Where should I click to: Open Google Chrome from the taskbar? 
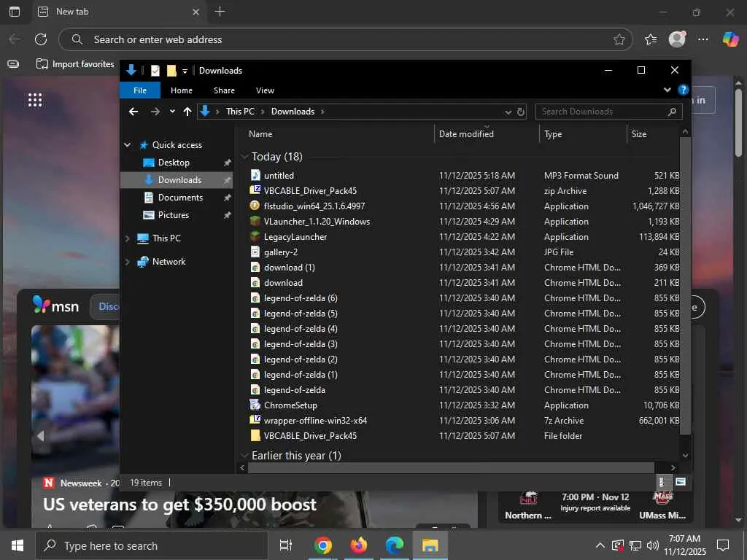click(322, 545)
